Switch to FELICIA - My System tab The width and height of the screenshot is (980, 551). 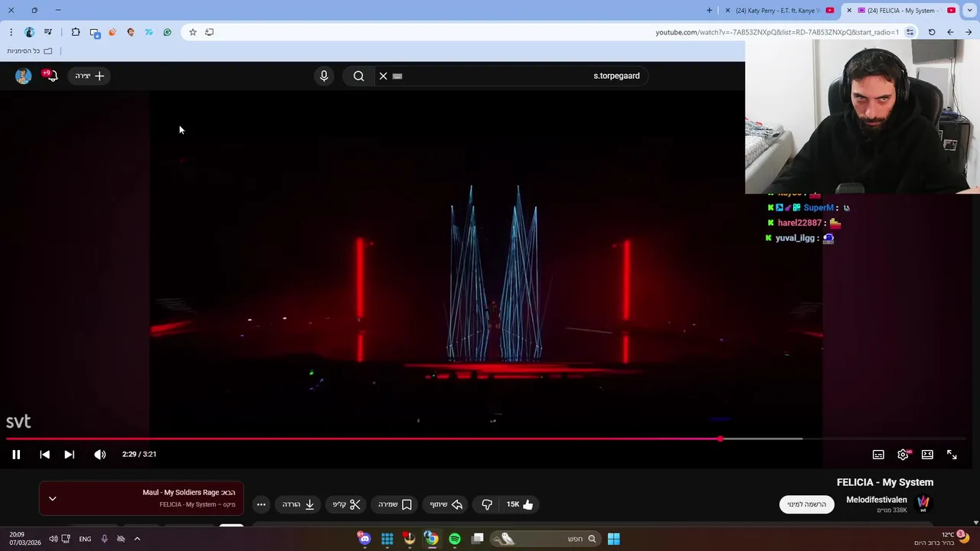point(901,11)
